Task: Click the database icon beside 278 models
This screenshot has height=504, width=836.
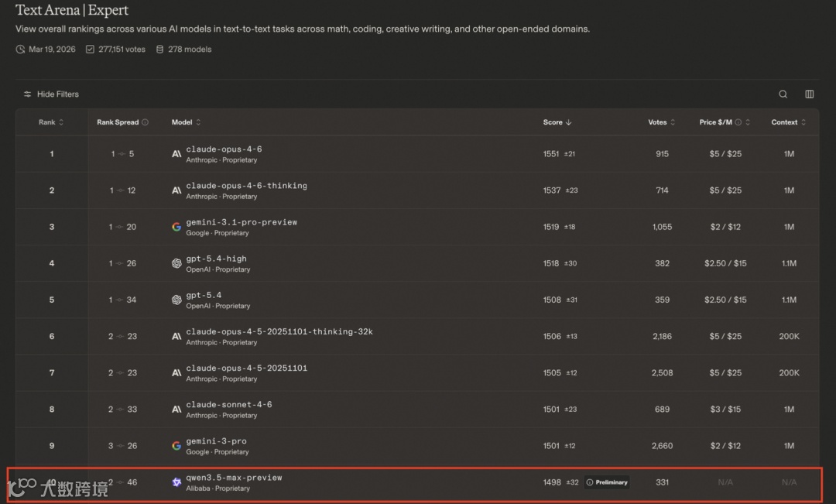Action: [159, 49]
